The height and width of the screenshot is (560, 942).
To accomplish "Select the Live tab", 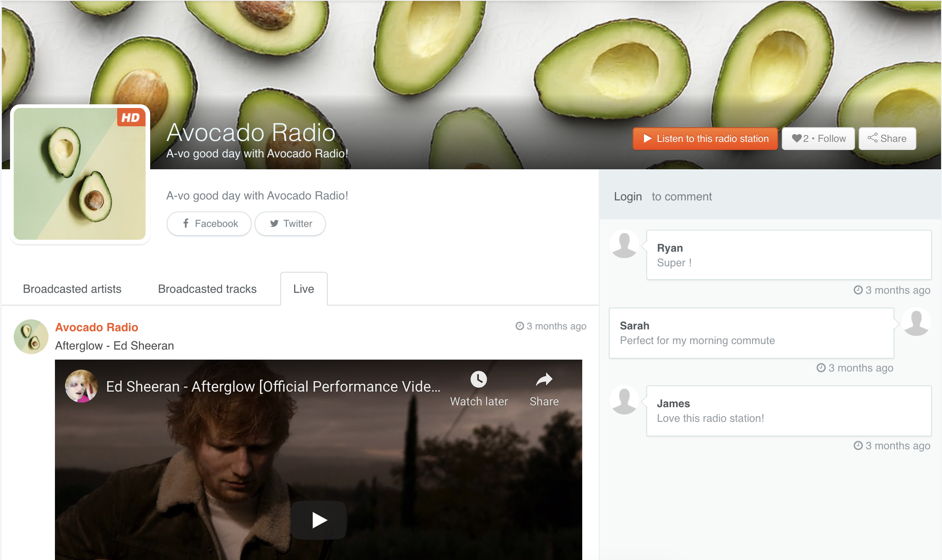I will coord(303,289).
